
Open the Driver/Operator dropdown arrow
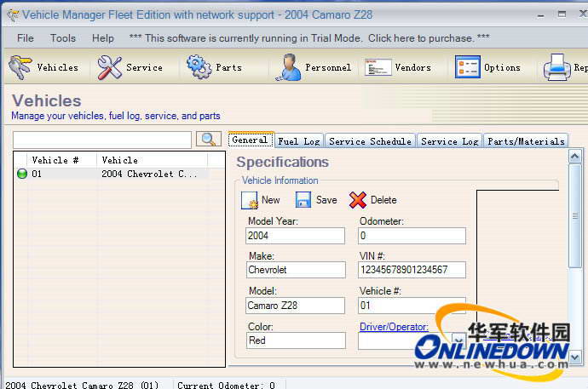click(x=459, y=340)
